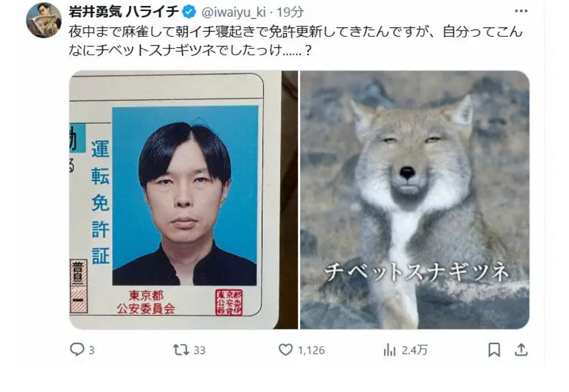Open the author's round profile avatar
This screenshot has height=392, width=569.
44,21
